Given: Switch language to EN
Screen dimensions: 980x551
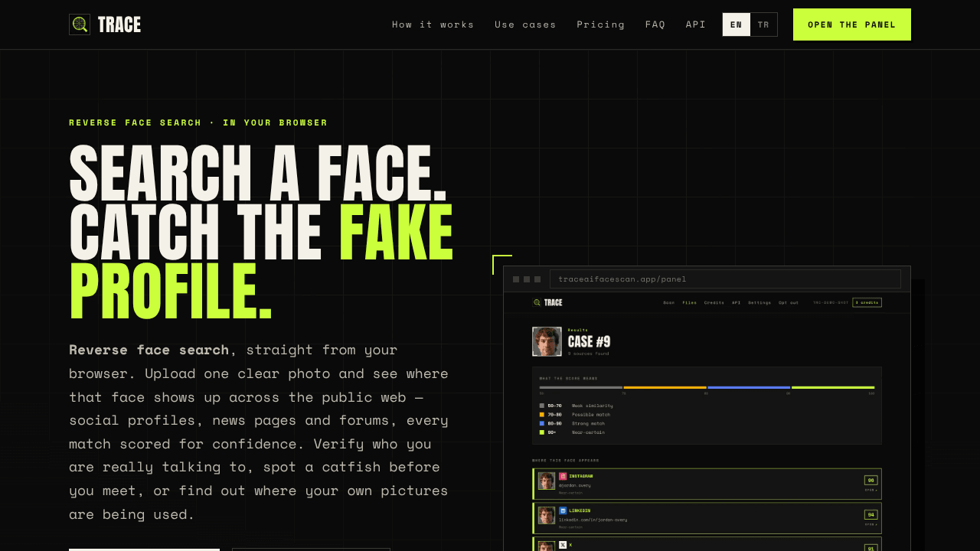Looking at the screenshot, I should pyautogui.click(x=736, y=24).
